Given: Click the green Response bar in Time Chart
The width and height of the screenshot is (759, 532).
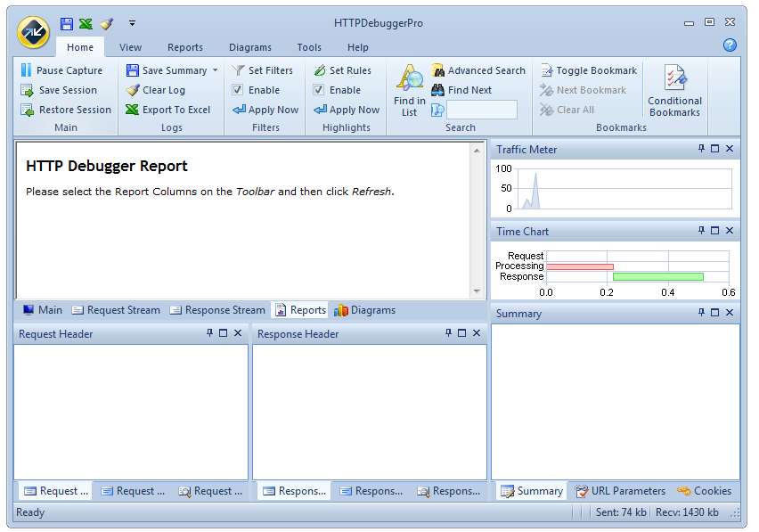Looking at the screenshot, I should pyautogui.click(x=658, y=276).
